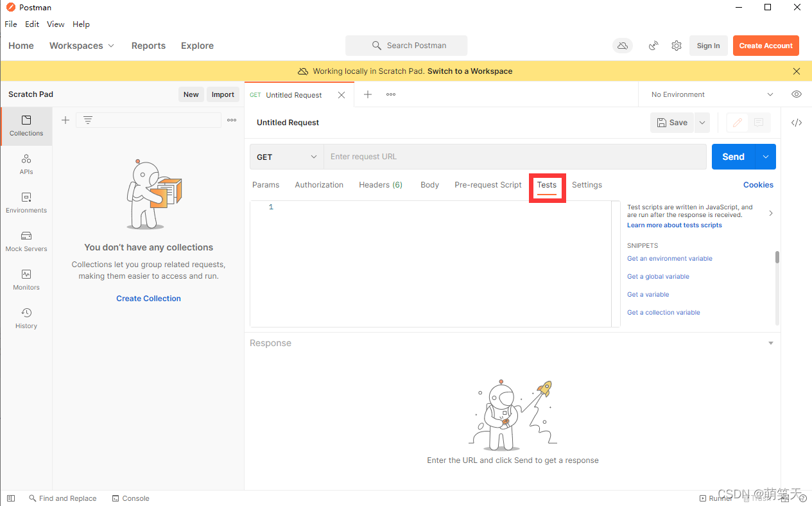Screen dimensions: 812x506
Task: Click the Search Postman box
Action: click(x=406, y=46)
